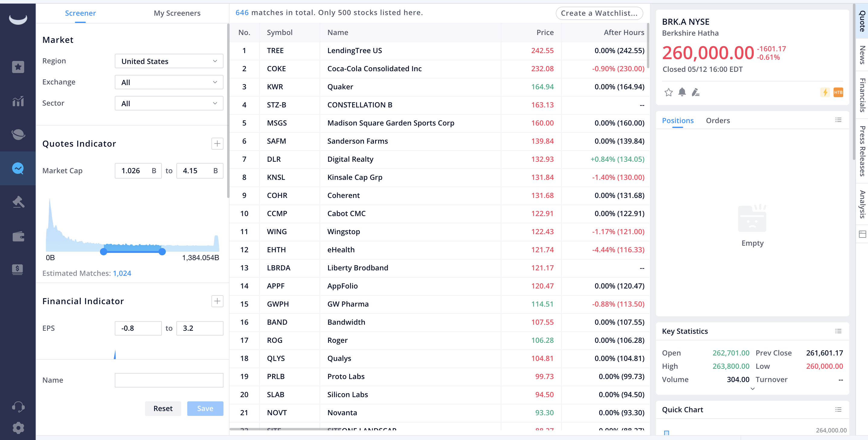Click the EPS maximum input field
The image size is (868, 440).
(200, 328)
